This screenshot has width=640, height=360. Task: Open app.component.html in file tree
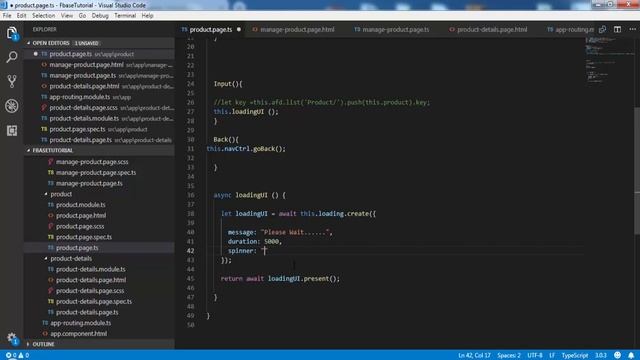(x=99, y=333)
